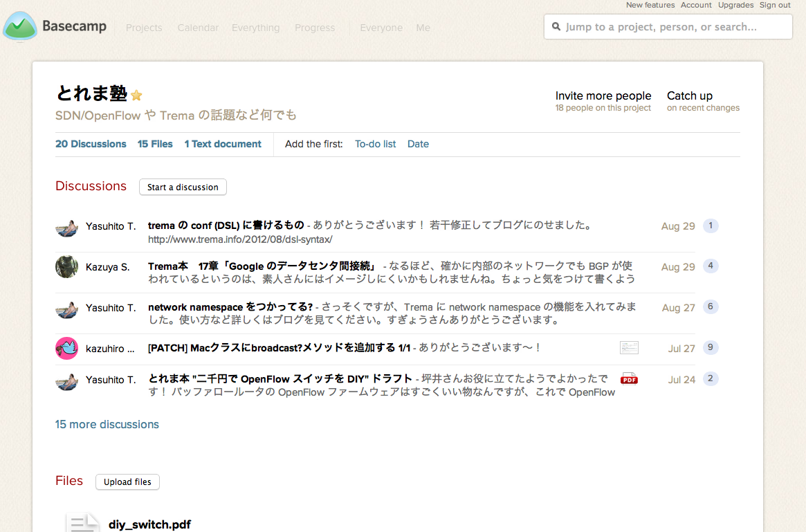Click the Aug 27 date

678,308
